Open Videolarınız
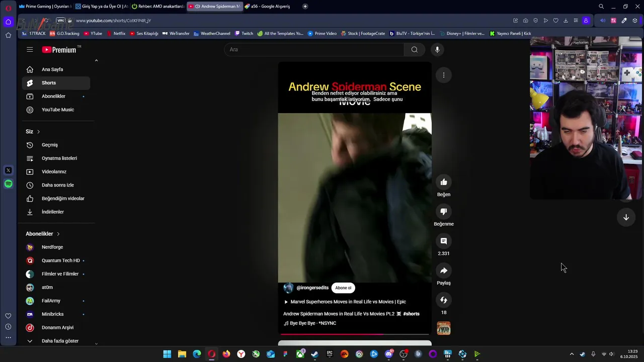644x362 pixels. pos(56,172)
